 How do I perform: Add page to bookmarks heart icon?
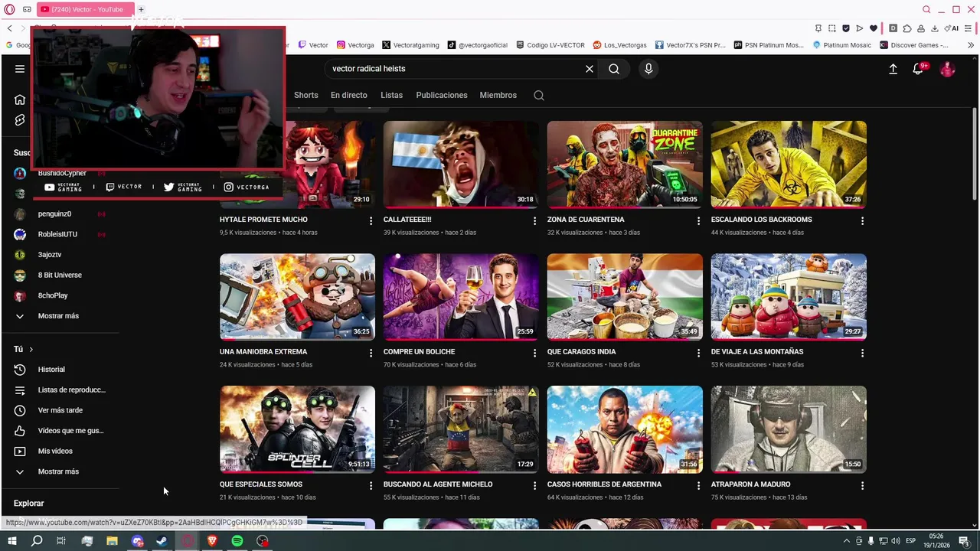coord(874,28)
